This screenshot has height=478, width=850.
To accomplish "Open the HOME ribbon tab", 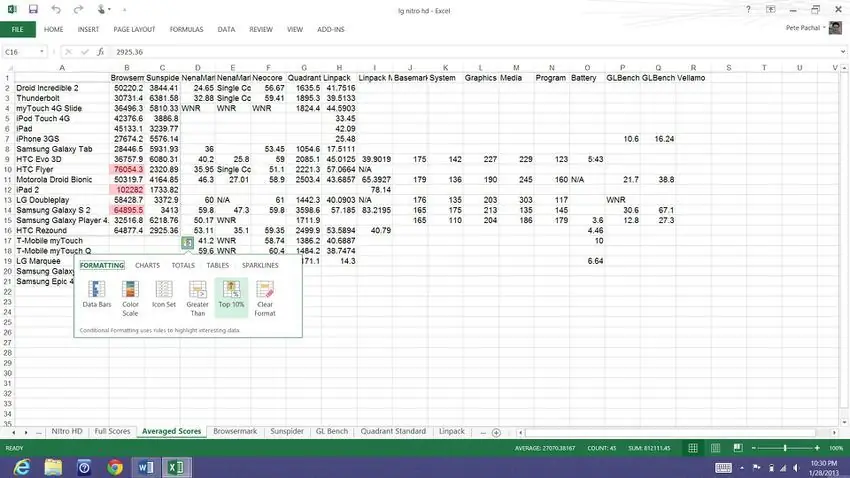I will (54, 29).
